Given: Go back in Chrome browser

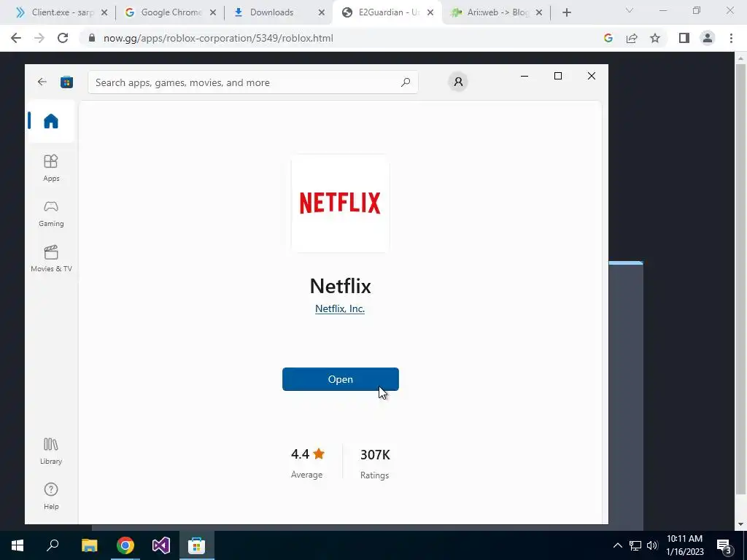Looking at the screenshot, I should tap(16, 38).
